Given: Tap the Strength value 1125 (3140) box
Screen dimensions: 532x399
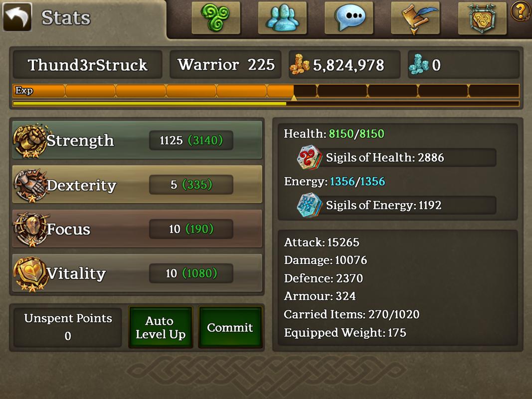Looking at the screenshot, I should coord(191,140).
